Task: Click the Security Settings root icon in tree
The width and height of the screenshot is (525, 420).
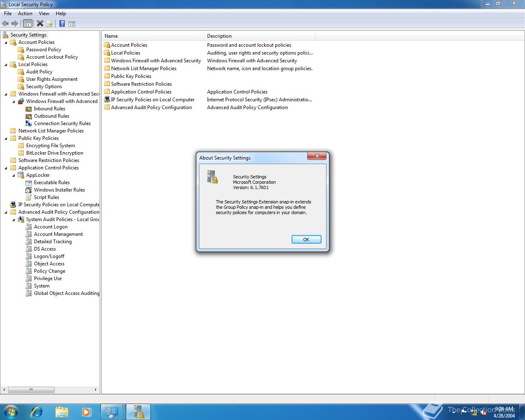Action: [x=5, y=35]
